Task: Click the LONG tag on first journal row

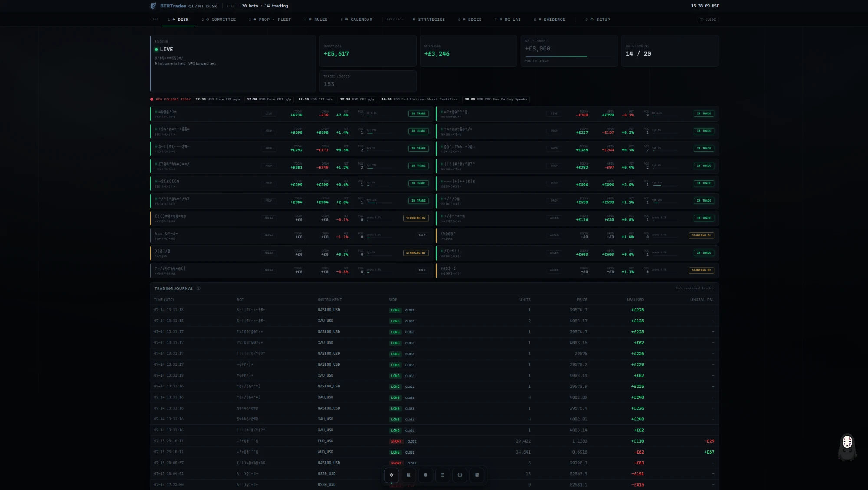Action: [395, 310]
